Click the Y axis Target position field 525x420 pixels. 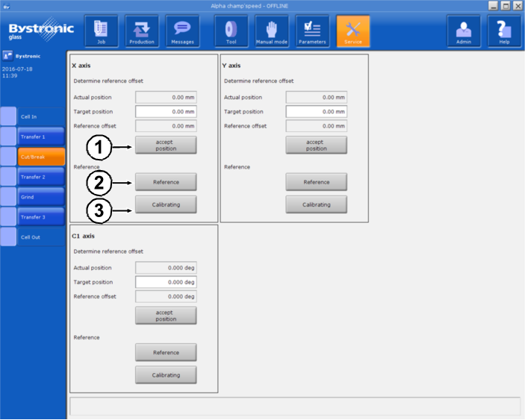coord(316,112)
